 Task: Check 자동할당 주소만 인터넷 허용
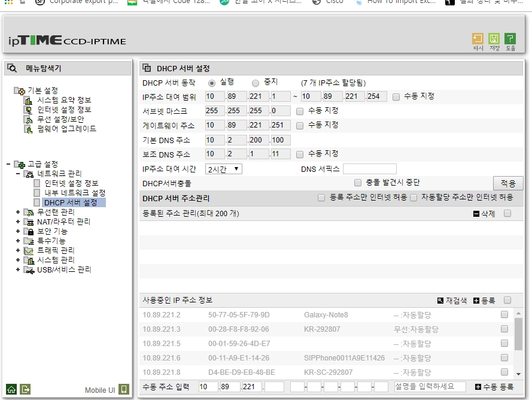click(x=414, y=198)
